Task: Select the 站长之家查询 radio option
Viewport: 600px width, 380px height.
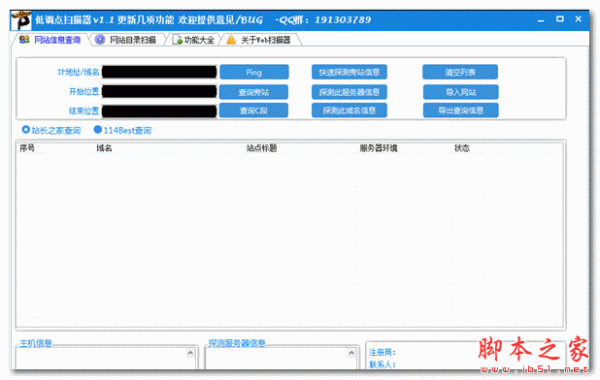Action: 51,130
